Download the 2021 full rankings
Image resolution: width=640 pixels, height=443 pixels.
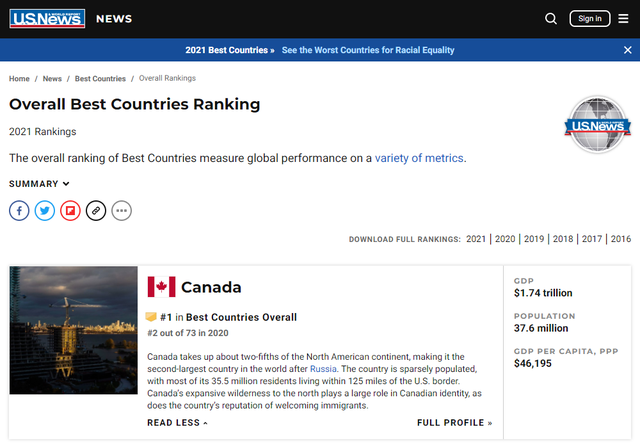[x=476, y=239]
